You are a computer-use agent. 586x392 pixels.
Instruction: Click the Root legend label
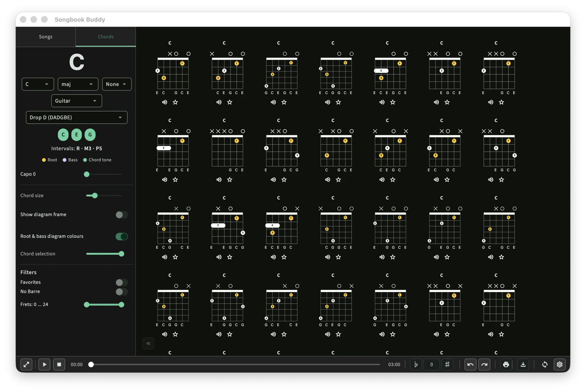tap(52, 160)
